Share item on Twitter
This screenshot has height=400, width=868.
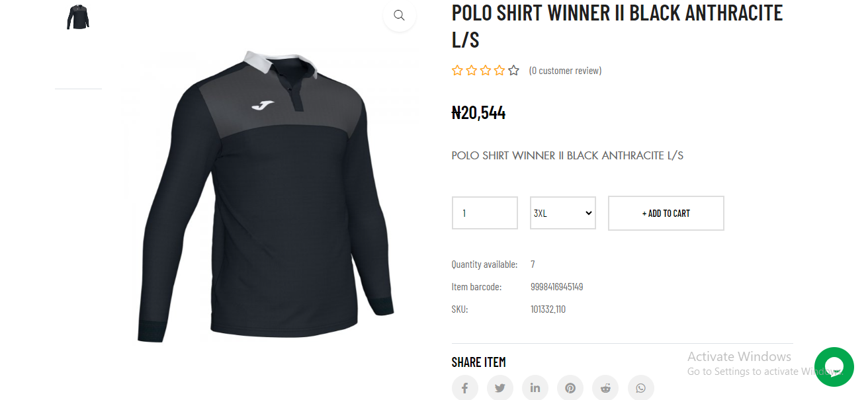(500, 388)
